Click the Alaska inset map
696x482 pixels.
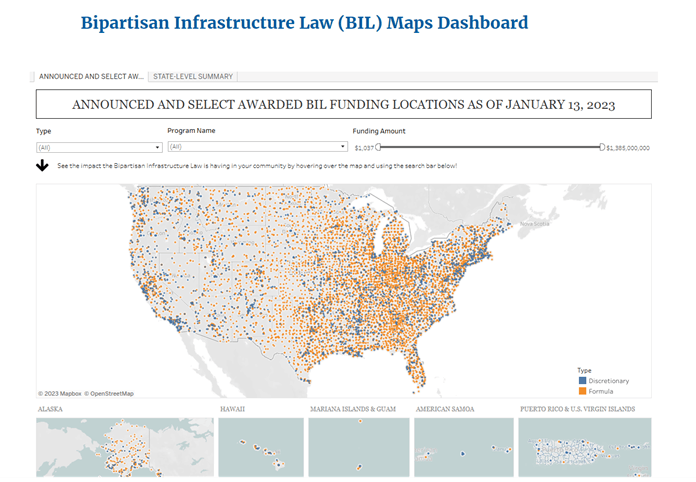(x=125, y=444)
